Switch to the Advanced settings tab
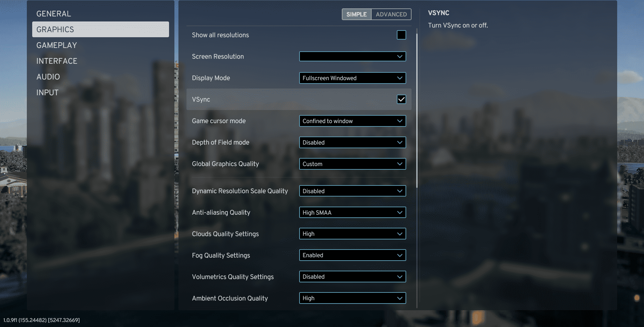This screenshot has height=327, width=644. [391, 14]
